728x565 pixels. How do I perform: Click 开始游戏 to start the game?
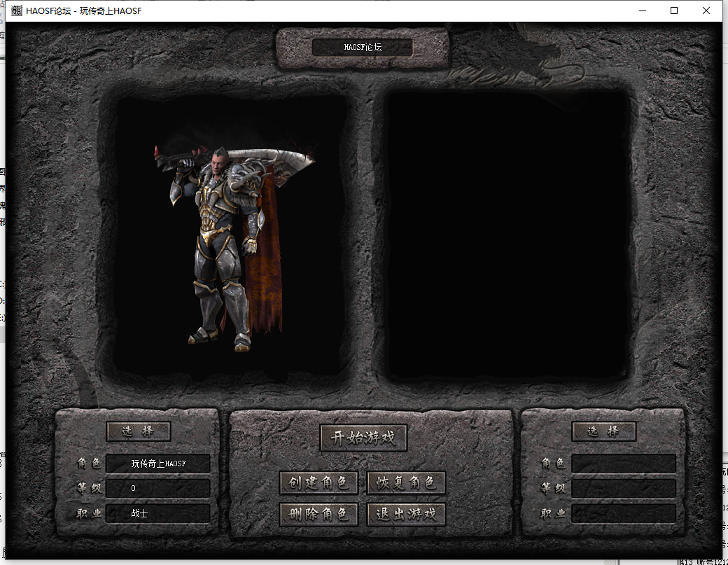363,438
